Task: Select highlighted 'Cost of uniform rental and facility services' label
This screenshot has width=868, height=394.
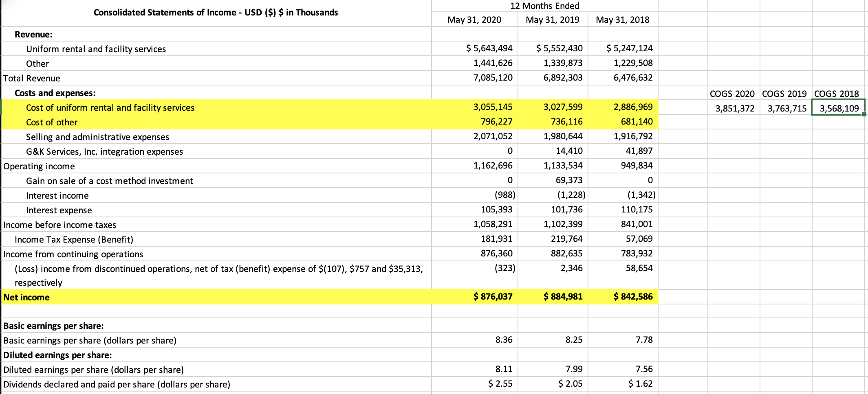Action: (110, 107)
